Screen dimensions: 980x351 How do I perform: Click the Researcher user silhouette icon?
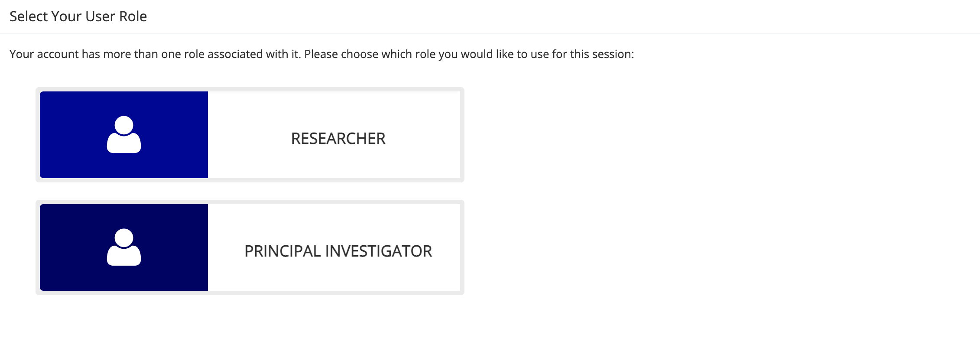(124, 134)
